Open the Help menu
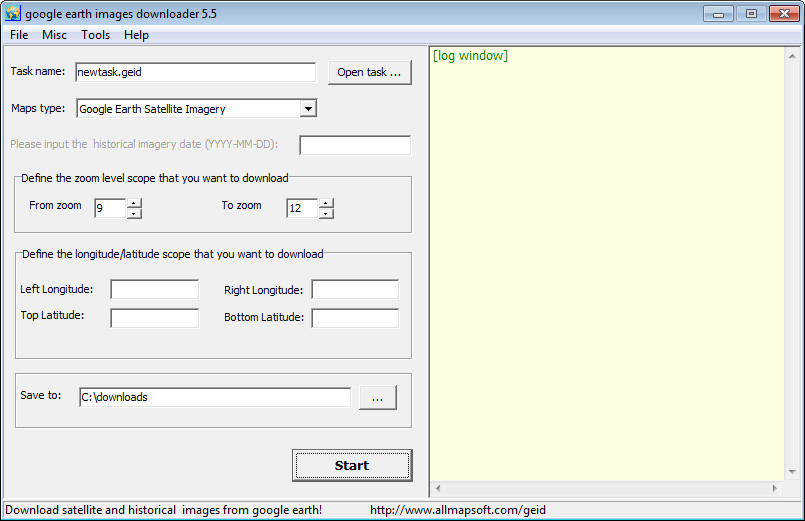The height and width of the screenshot is (521, 805). click(x=136, y=35)
